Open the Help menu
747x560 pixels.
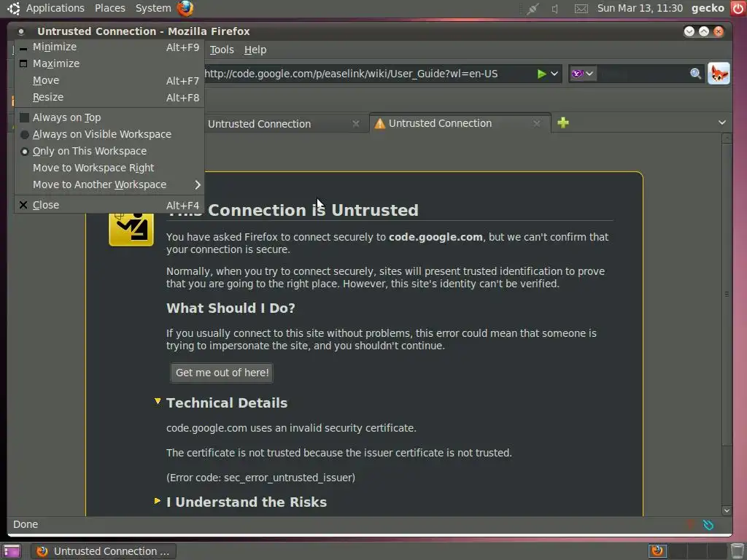[x=255, y=50]
